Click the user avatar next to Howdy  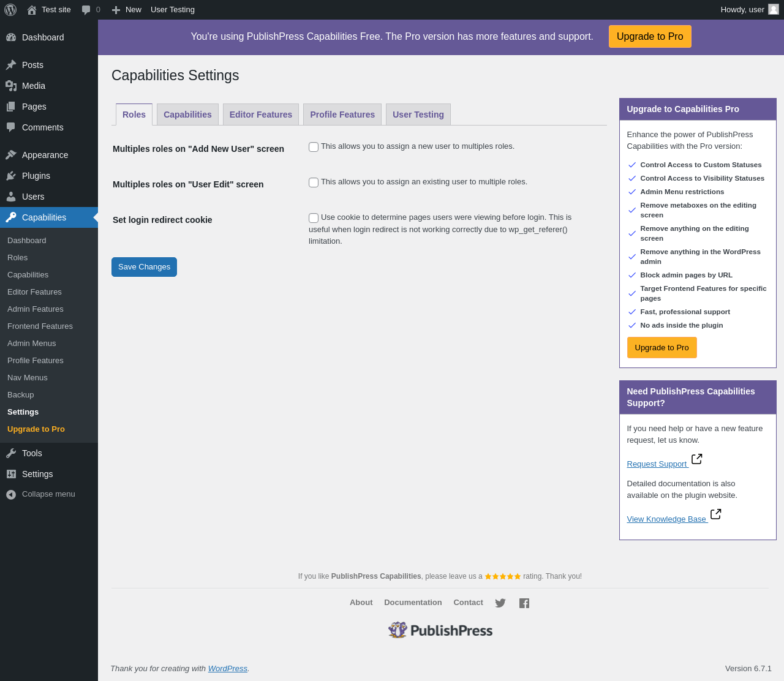pyautogui.click(x=774, y=9)
